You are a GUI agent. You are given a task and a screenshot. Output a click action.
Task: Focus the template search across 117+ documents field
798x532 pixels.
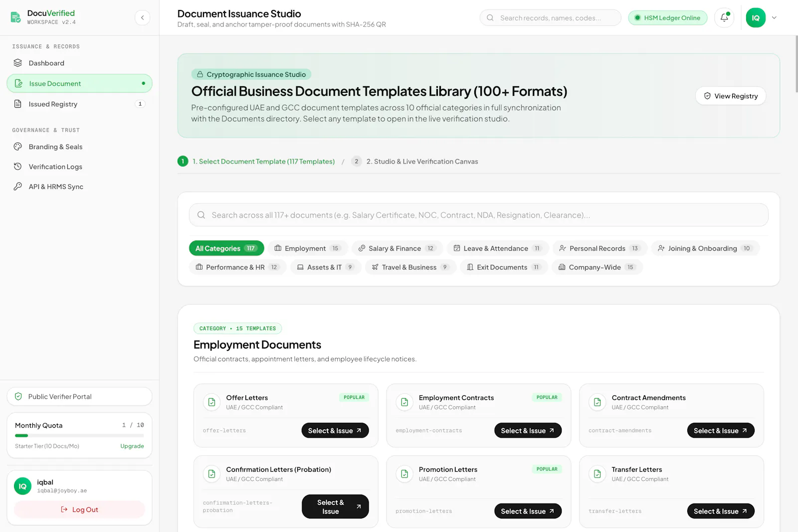[479, 215]
